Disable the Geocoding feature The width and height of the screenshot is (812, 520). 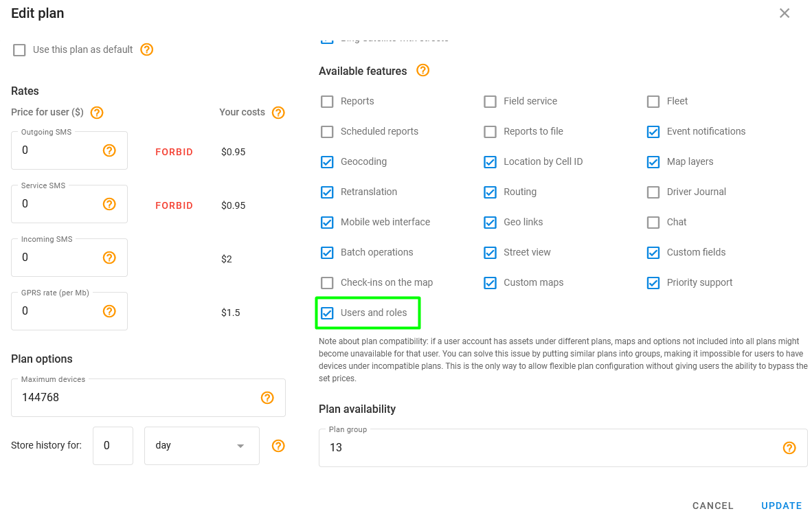pyautogui.click(x=327, y=161)
